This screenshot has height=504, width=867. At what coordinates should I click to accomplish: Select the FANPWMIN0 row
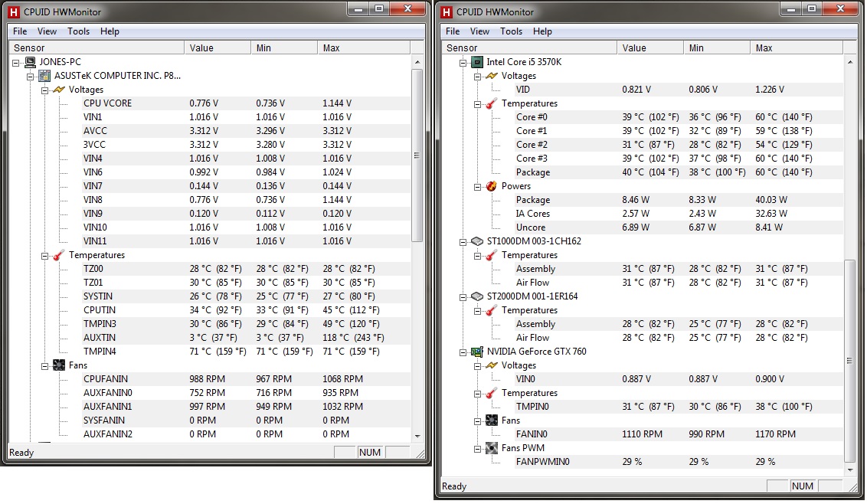tap(679, 461)
